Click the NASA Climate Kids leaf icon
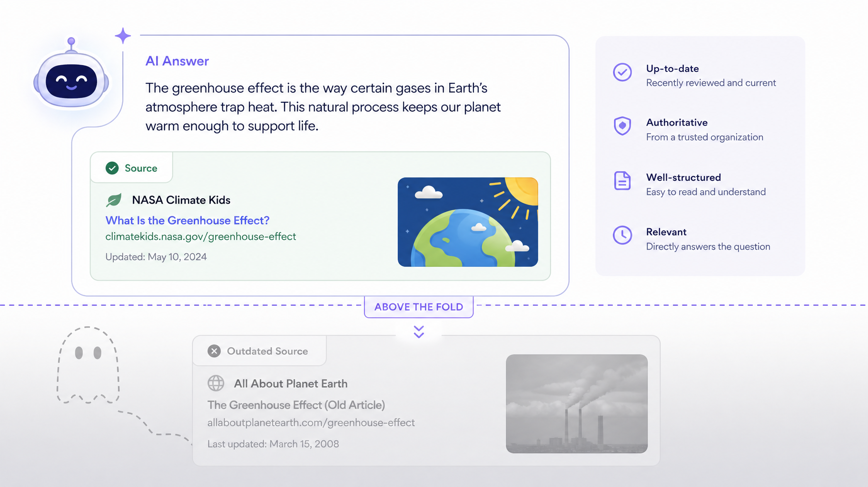868x487 pixels. coord(114,200)
